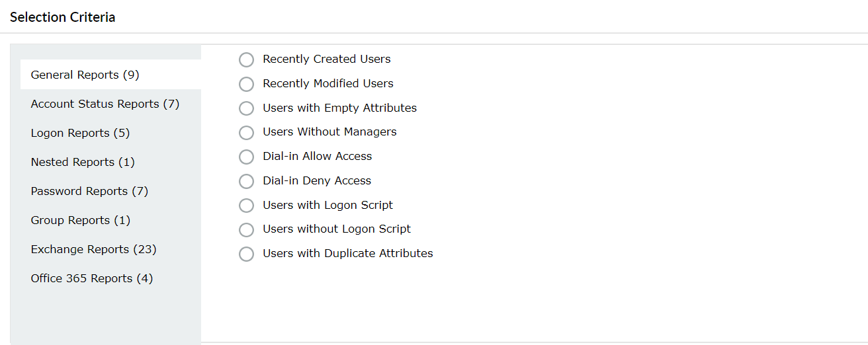Pick Users without Logon Script report

pos(246,229)
